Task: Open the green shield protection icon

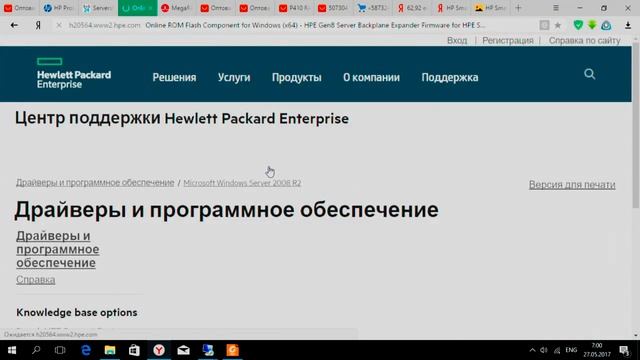Action: point(578,25)
